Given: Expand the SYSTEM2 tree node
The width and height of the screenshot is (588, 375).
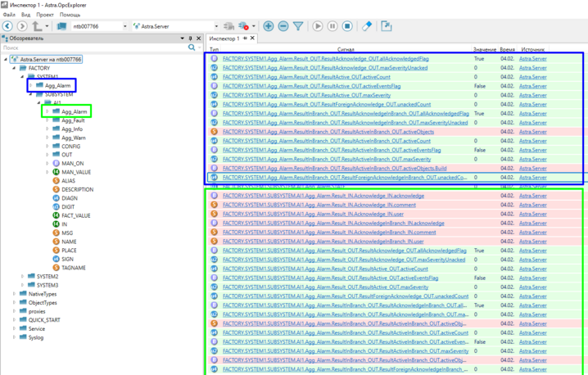Looking at the screenshot, I should (22, 276).
